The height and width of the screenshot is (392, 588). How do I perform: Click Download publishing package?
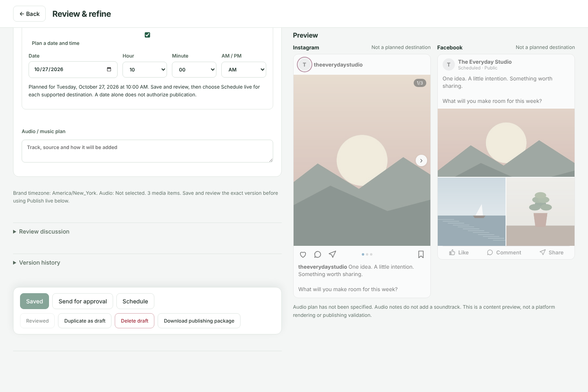(x=199, y=321)
